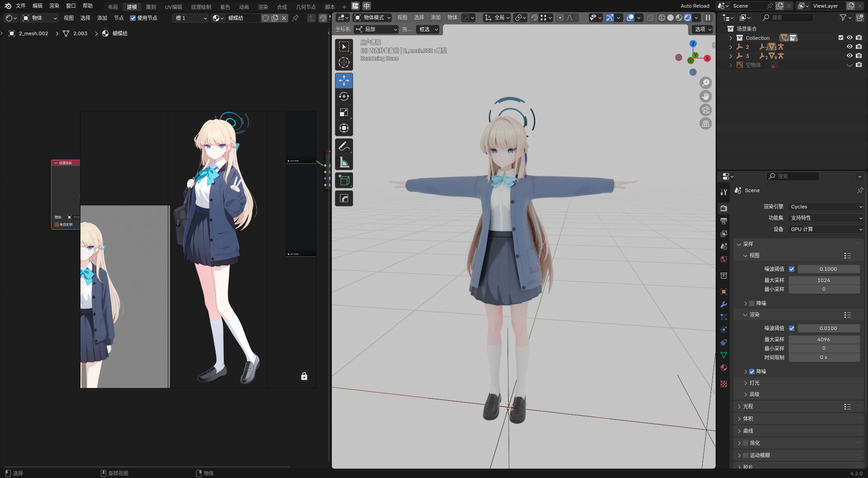This screenshot has width=868, height=478.
Task: Select the Move tool in viewport toolbar
Action: (344, 80)
